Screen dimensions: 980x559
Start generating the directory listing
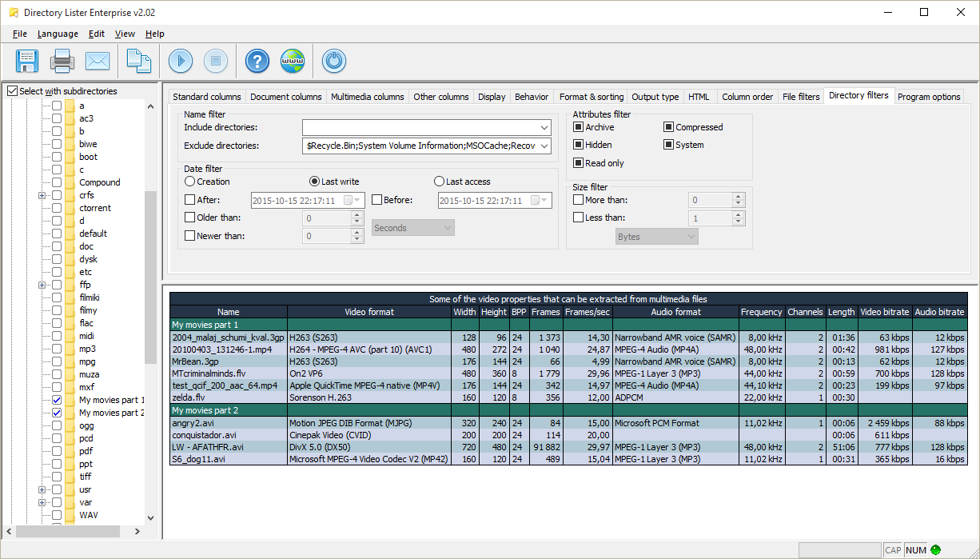click(179, 61)
